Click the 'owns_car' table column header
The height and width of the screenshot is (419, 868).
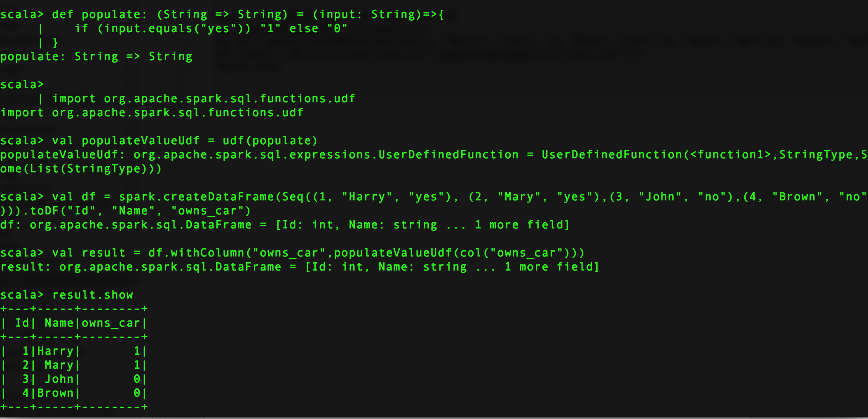pos(111,323)
